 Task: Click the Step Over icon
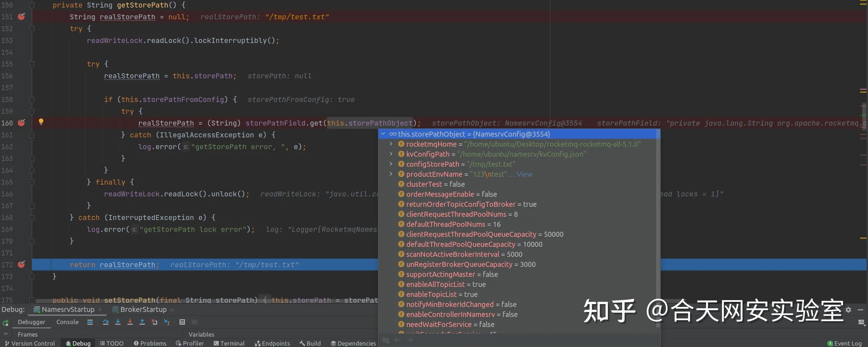point(106,322)
